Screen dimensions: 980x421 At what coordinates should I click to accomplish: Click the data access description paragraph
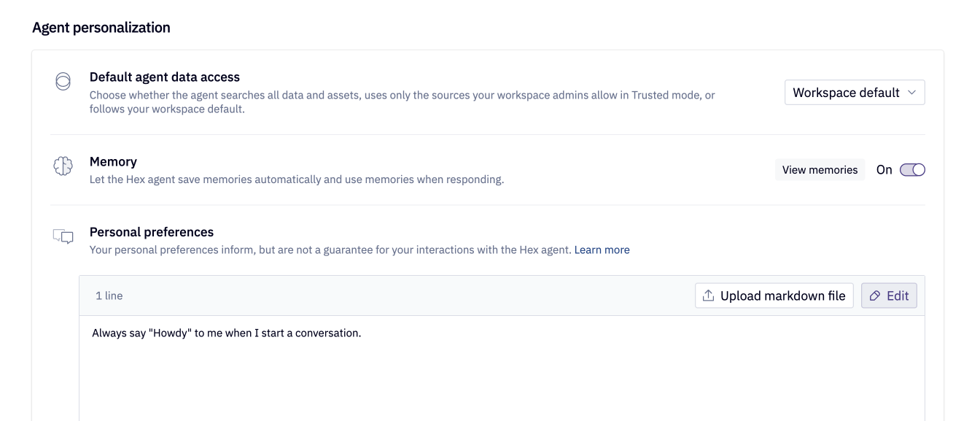click(402, 102)
